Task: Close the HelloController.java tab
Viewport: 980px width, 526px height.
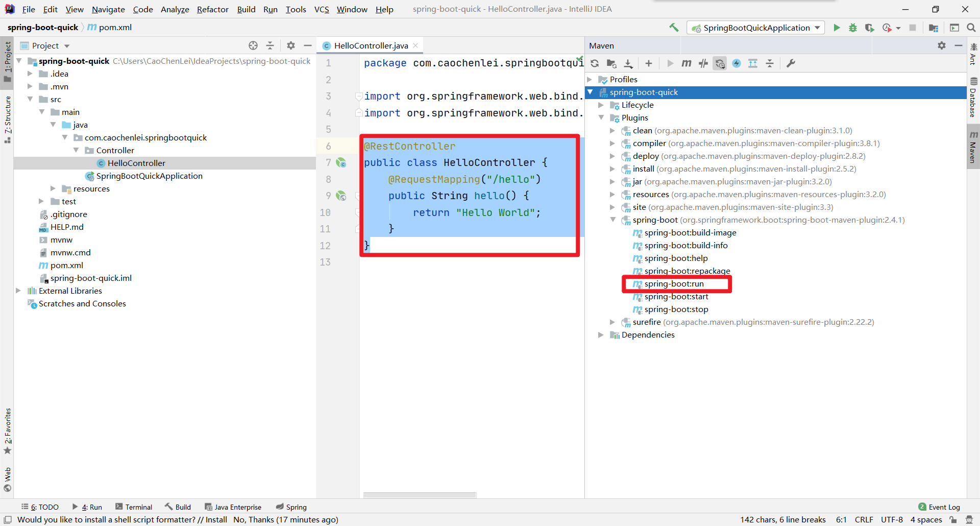Action: 415,45
